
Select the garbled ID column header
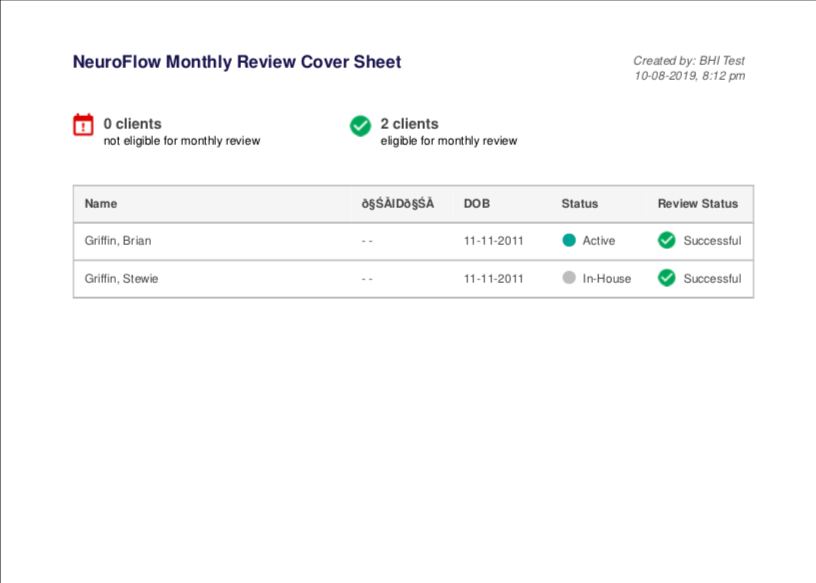tap(398, 204)
